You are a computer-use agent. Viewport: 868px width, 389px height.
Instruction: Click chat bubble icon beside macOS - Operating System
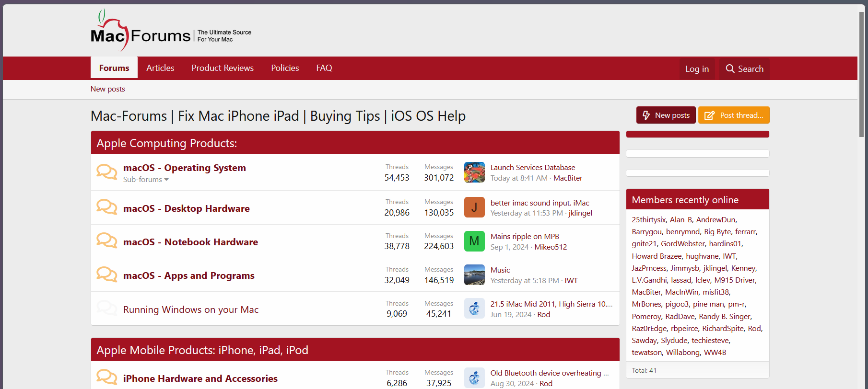click(106, 172)
